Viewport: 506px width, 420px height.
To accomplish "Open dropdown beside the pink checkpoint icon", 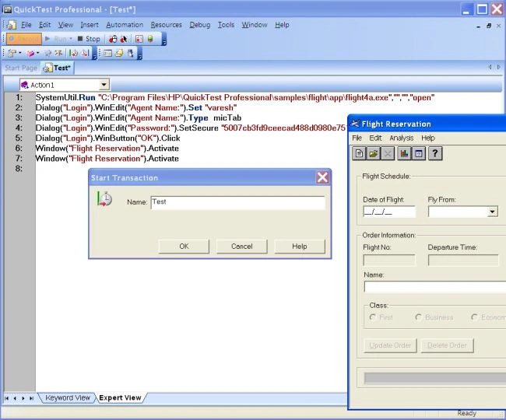I will 38,53.
